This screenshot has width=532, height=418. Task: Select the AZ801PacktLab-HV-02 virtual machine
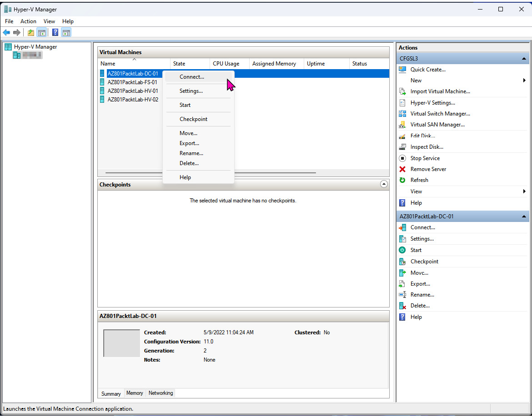tap(133, 100)
